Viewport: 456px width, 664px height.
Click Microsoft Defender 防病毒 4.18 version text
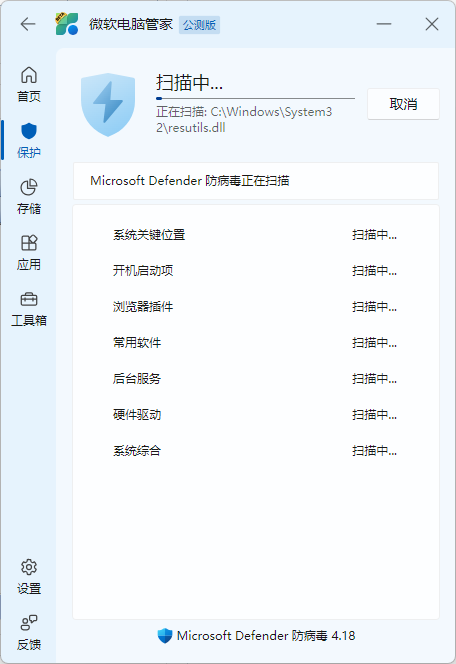point(266,636)
